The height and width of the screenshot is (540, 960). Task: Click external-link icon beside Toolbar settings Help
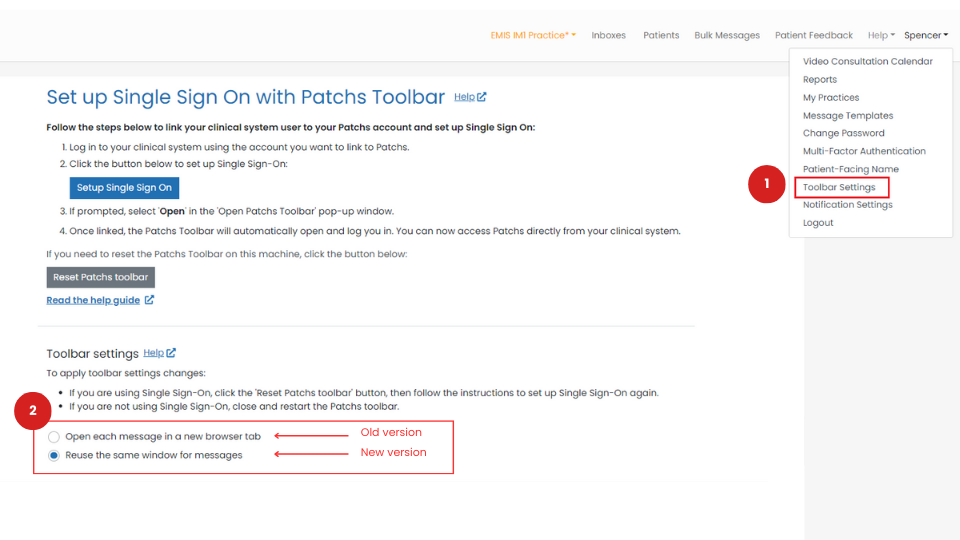pyautogui.click(x=171, y=353)
